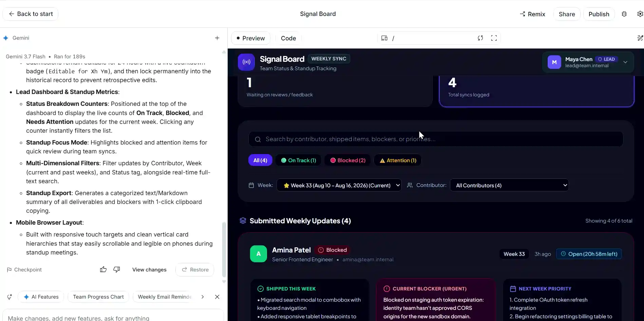Click the Maya Chen avatar M

[x=554, y=62]
